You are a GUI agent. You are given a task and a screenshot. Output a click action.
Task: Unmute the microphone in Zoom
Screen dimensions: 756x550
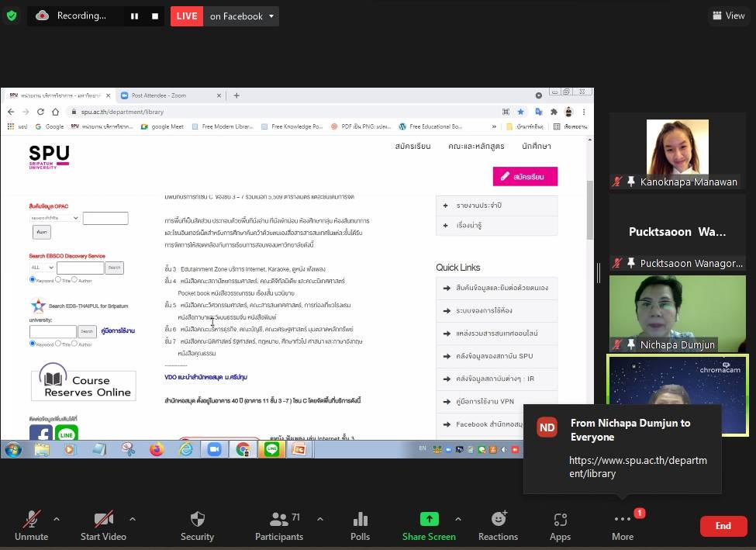31,526
